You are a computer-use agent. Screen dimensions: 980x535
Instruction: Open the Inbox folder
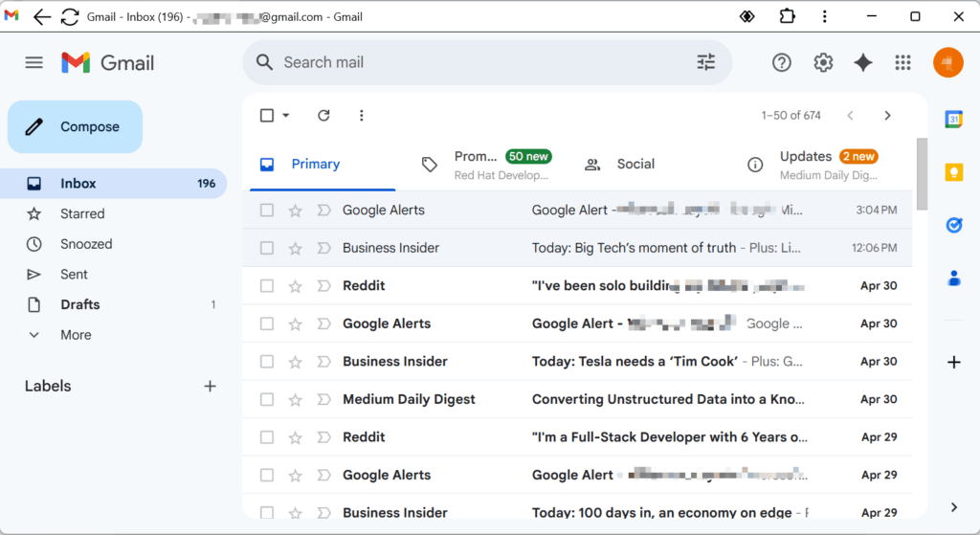point(113,183)
